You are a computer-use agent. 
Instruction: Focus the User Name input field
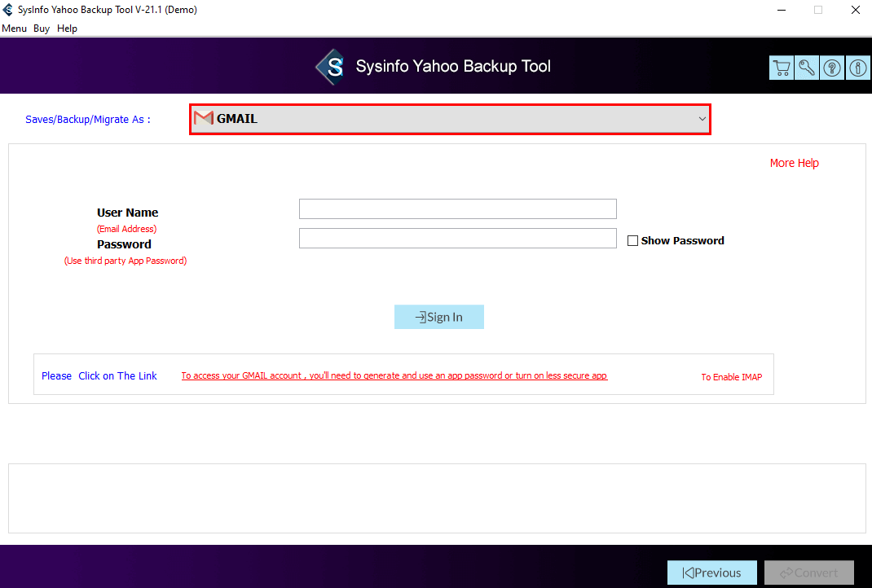point(458,209)
